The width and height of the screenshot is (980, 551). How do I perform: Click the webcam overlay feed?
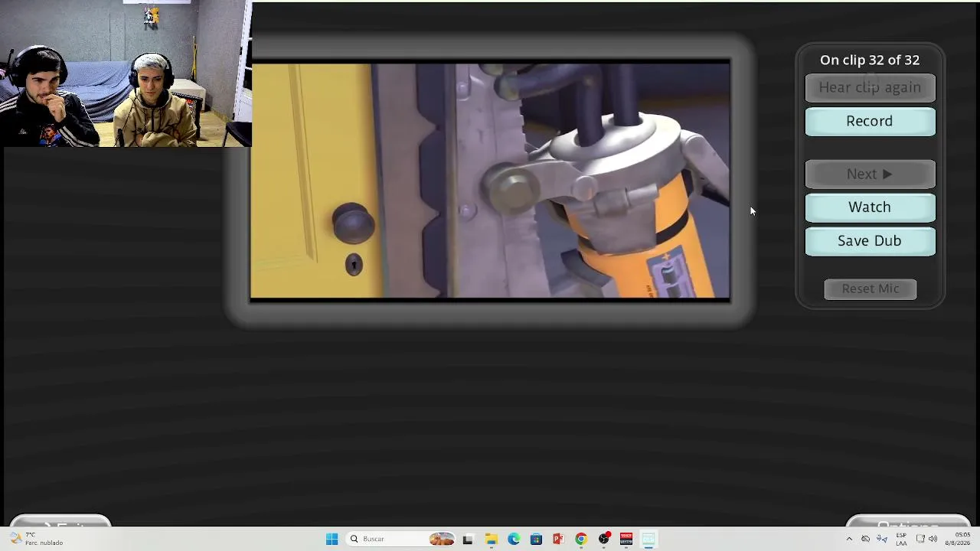[x=126, y=73]
